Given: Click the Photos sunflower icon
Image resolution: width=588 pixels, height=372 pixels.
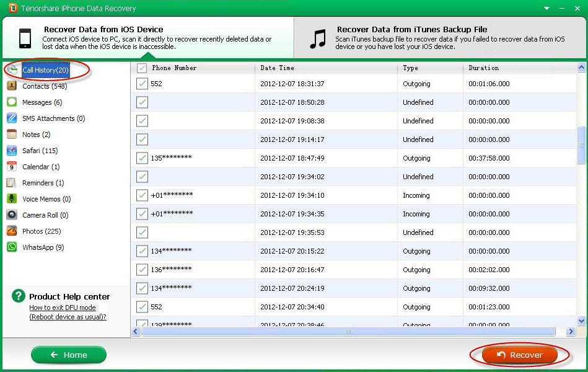Looking at the screenshot, I should tap(12, 231).
